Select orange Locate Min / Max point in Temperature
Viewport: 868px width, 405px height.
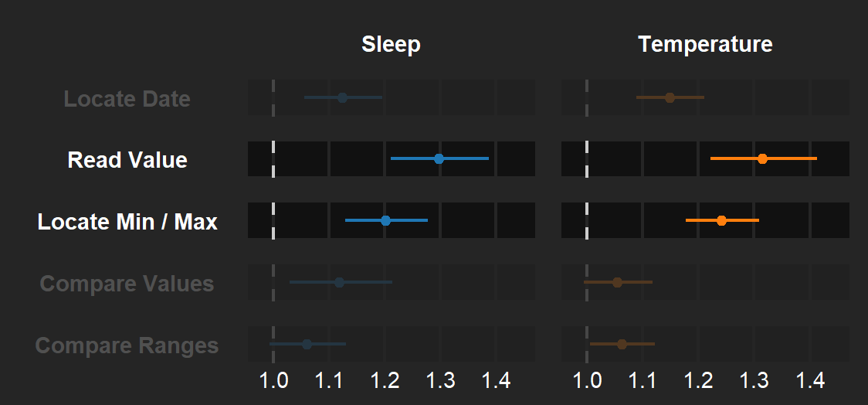pyautogui.click(x=721, y=220)
